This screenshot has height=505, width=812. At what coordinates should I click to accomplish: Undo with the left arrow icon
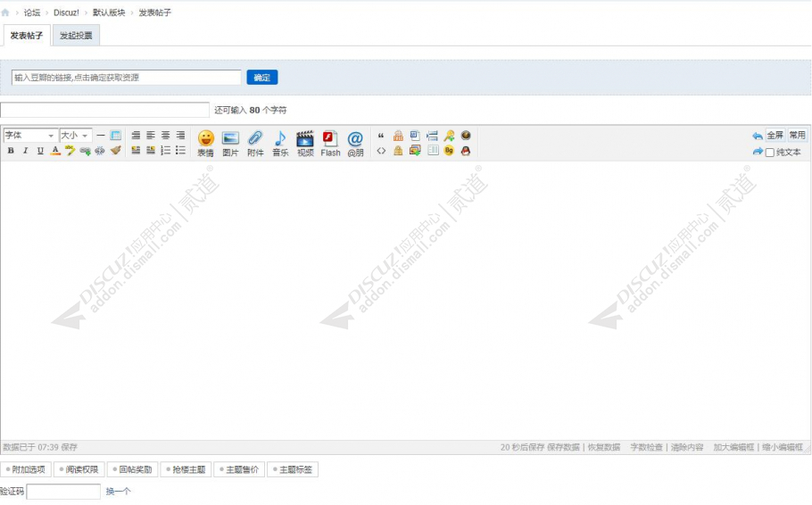[x=758, y=136]
